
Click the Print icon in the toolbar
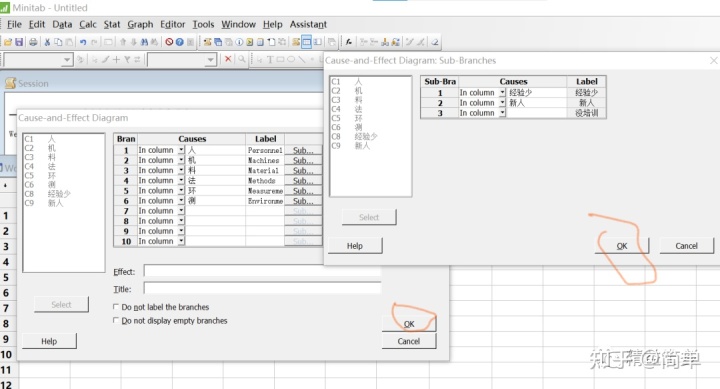pos(33,42)
